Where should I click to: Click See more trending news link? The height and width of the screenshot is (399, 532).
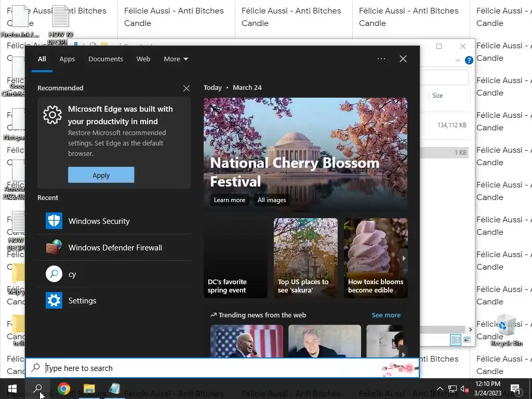pyautogui.click(x=386, y=315)
